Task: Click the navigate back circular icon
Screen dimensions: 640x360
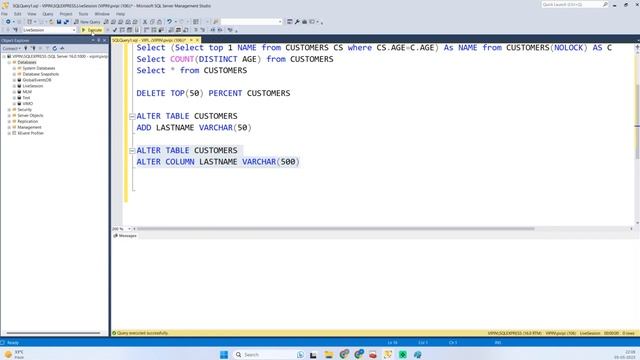Action: click(7, 22)
